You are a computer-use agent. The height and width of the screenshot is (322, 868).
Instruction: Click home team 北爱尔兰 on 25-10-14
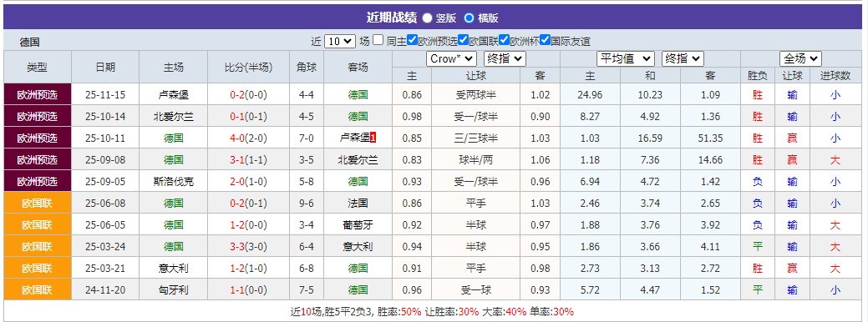pos(173,116)
